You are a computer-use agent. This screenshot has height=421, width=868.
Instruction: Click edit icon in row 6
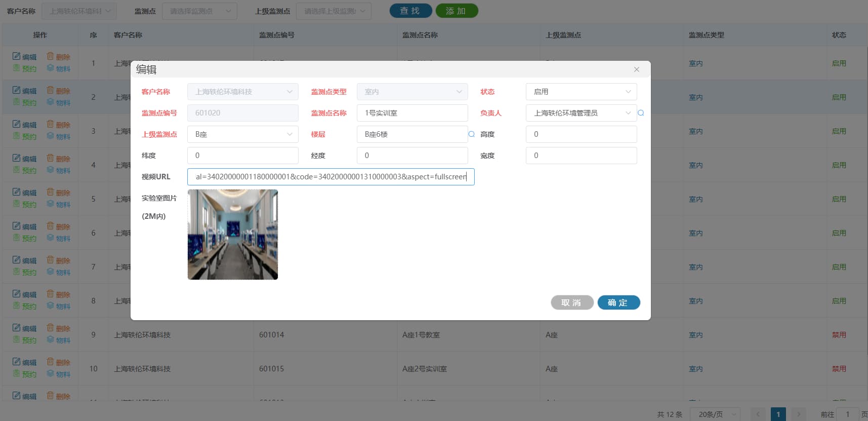pyautogui.click(x=17, y=226)
